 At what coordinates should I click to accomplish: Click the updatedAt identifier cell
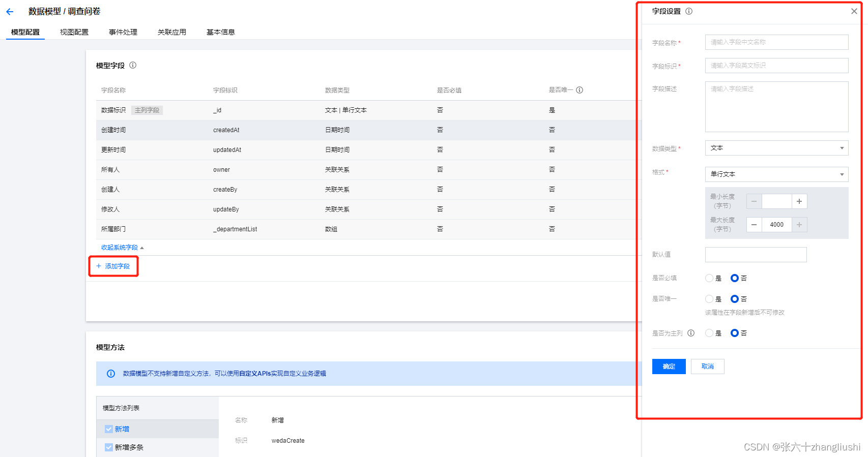coord(227,150)
